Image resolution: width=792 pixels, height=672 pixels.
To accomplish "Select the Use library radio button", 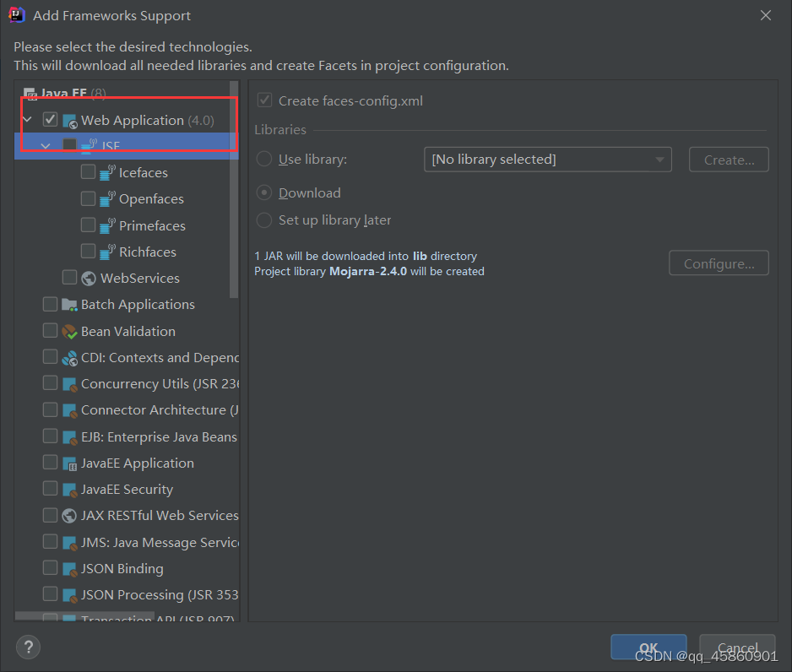I will 264,159.
